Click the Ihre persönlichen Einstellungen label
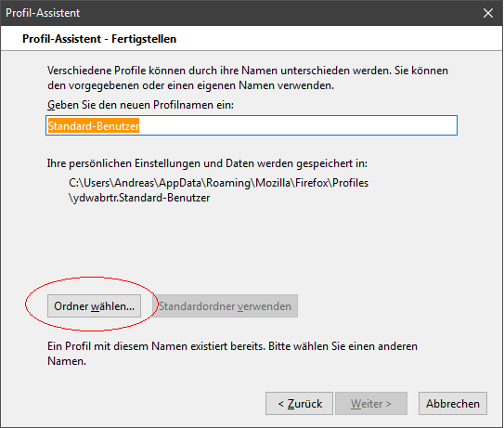 [x=207, y=163]
